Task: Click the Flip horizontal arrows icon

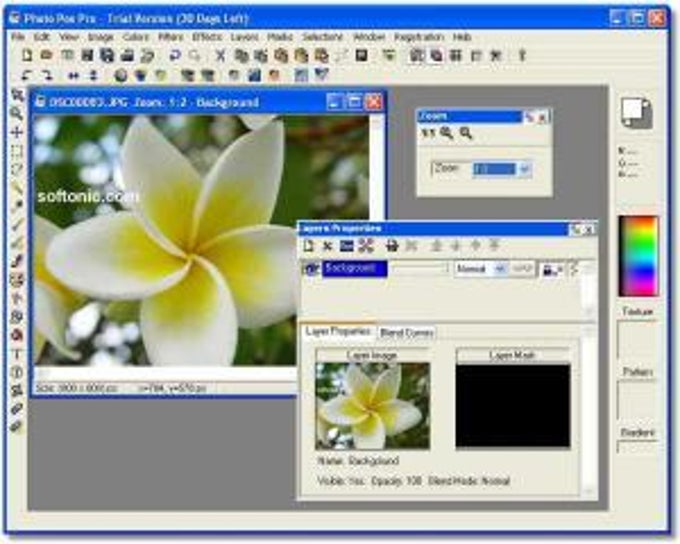Action: (x=74, y=75)
